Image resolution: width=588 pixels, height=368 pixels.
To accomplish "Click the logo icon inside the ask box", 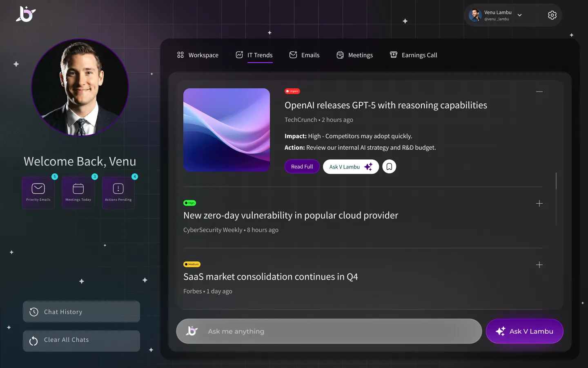I will (x=192, y=331).
